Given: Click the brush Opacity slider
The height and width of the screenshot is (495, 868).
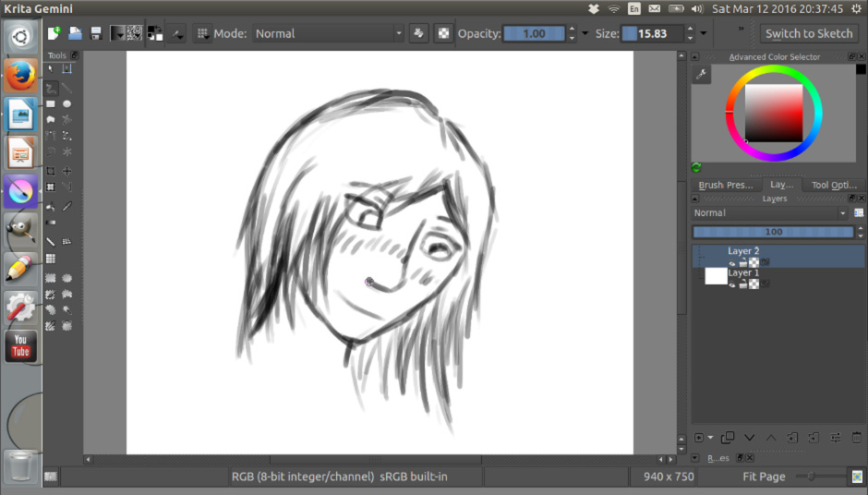Looking at the screenshot, I should pyautogui.click(x=534, y=33).
